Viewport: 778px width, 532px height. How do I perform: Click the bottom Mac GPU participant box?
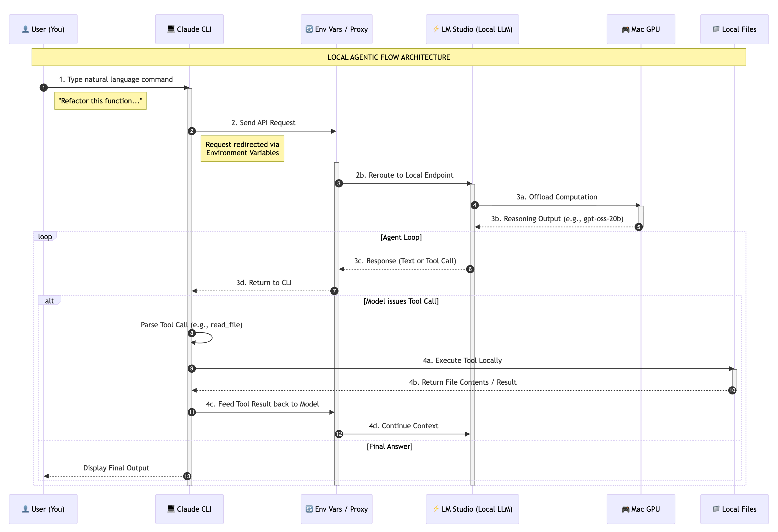[641, 509]
